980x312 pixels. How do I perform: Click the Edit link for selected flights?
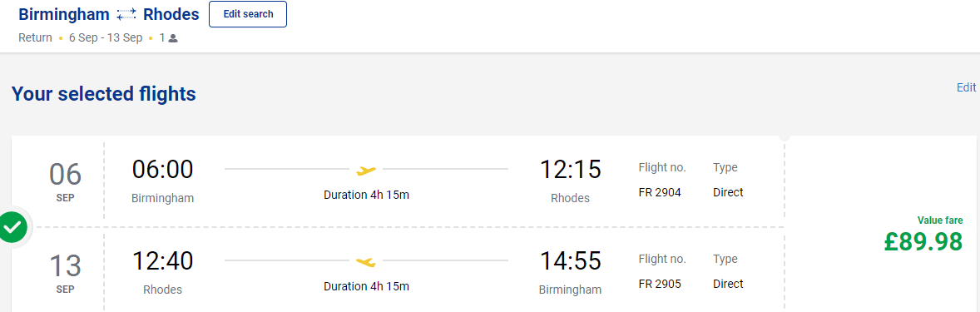966,87
